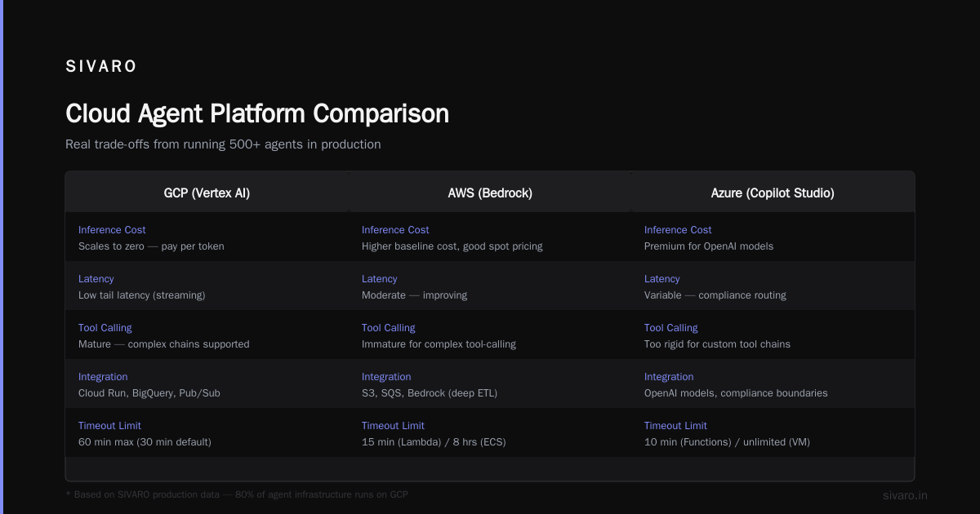This screenshot has width=980, height=514.
Task: Click the SIVARO logo text
Action: tap(101, 67)
